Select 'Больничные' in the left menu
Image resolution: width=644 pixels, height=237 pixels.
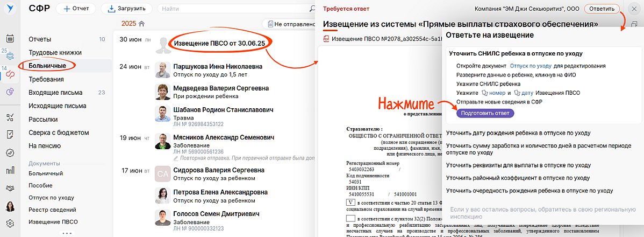tap(47, 66)
